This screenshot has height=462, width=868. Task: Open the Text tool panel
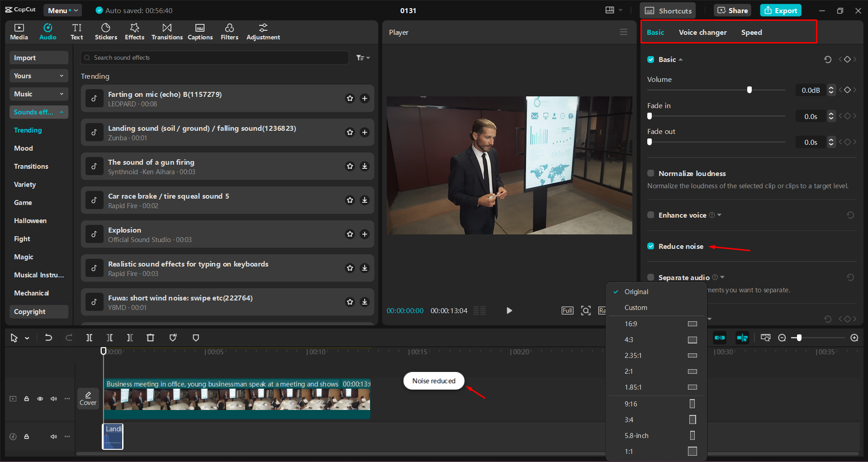(77, 32)
